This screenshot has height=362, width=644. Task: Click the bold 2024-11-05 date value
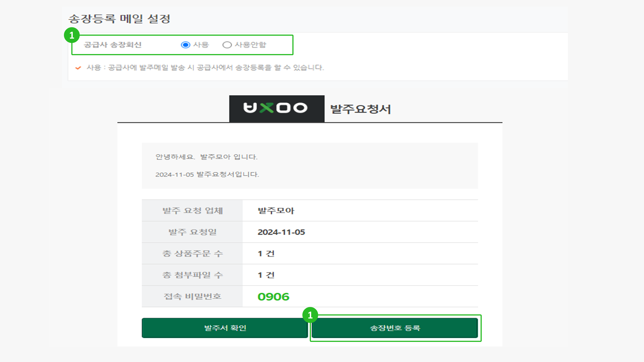(281, 232)
